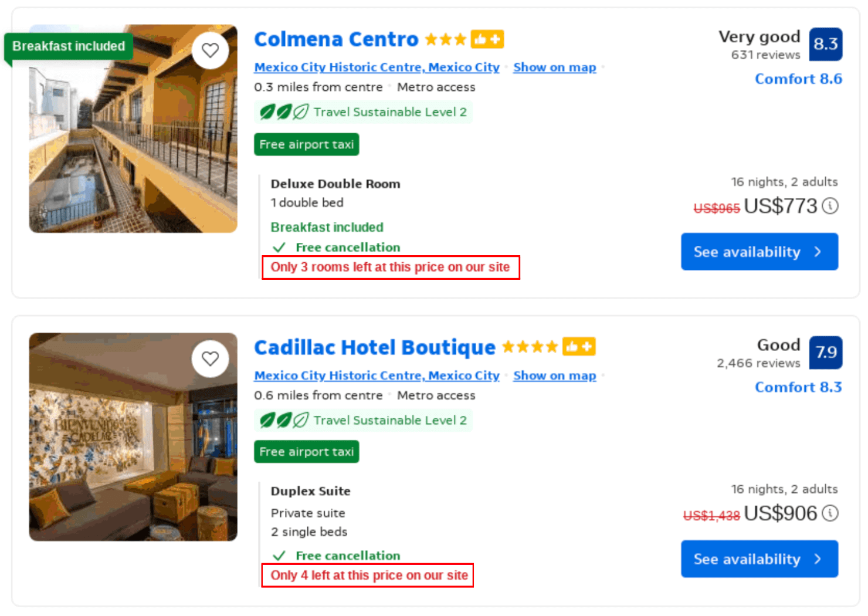Click the thumbs-up badge next to Colmena Centro stars

(x=487, y=39)
